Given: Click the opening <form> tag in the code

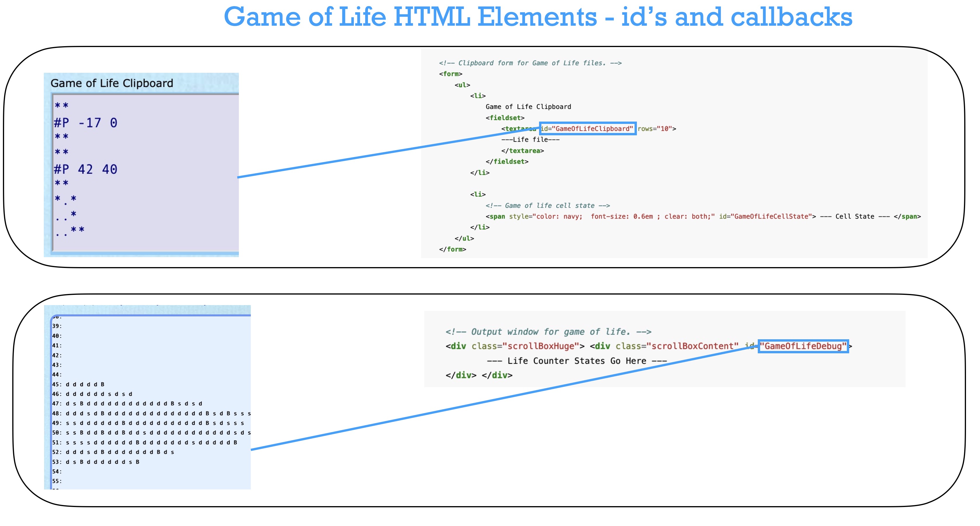Looking at the screenshot, I should pos(451,74).
